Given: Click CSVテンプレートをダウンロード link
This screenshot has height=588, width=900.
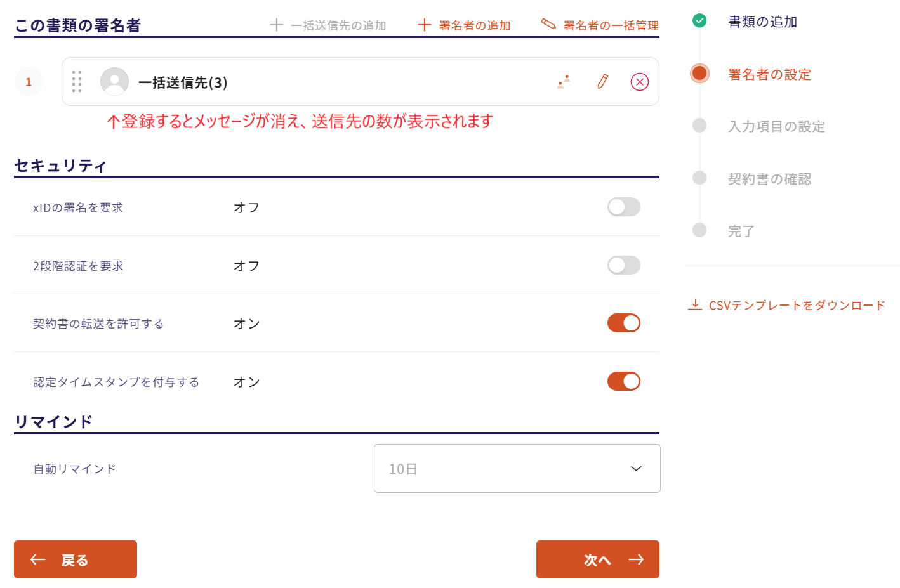Looking at the screenshot, I should tap(796, 305).
